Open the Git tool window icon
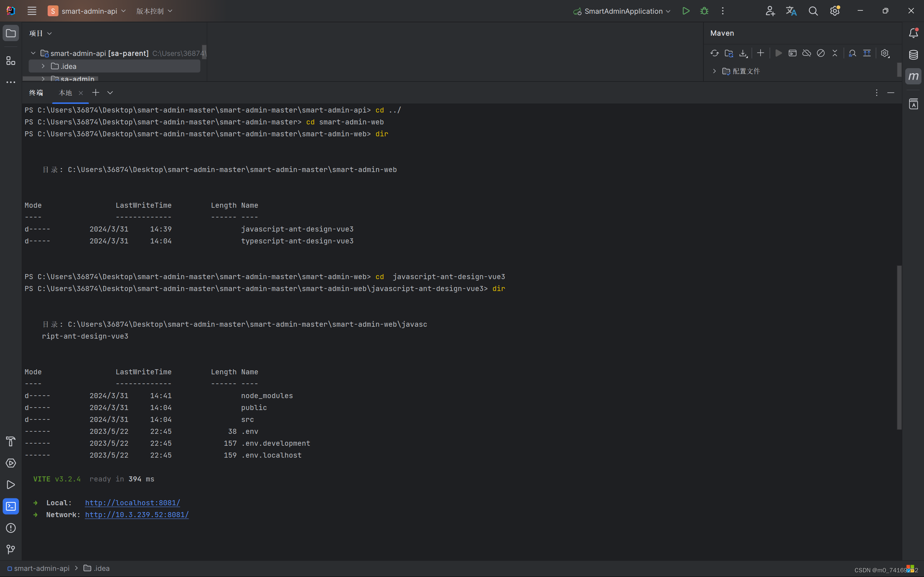 click(x=10, y=550)
